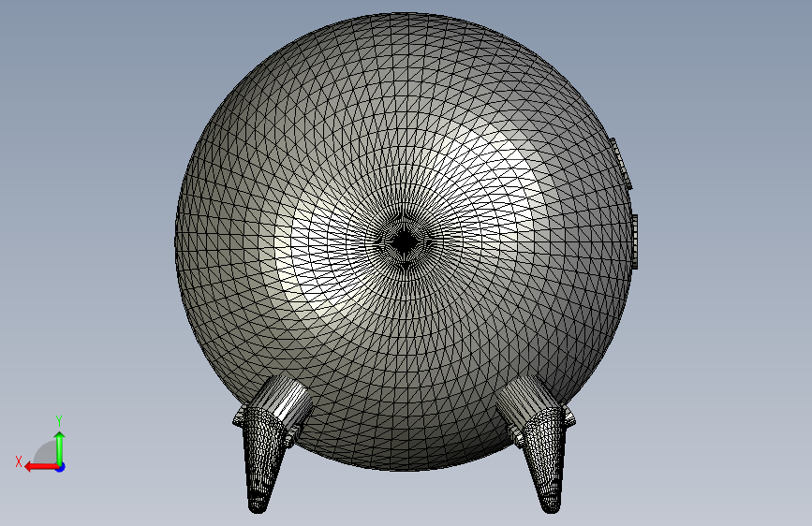
Task: Click the red X axis arrow of the triad
Action: (41, 467)
